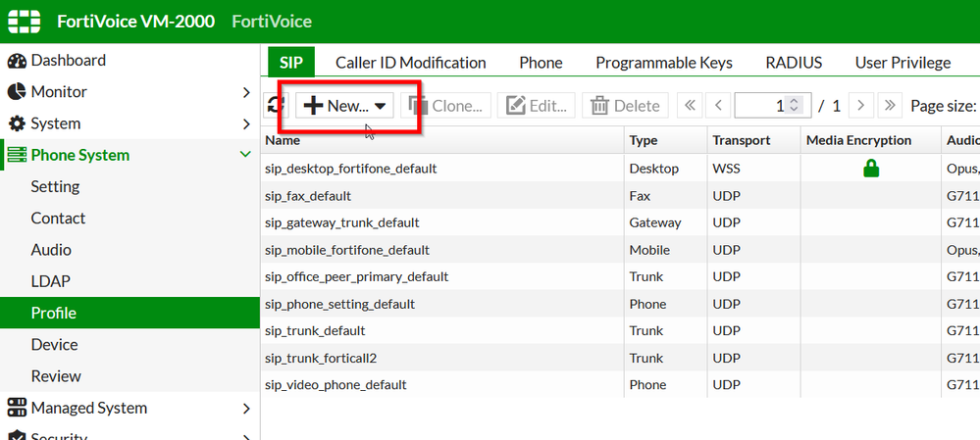Switch to the Caller ID Modification tab
Screen dimensions: 980x440
pos(411,62)
